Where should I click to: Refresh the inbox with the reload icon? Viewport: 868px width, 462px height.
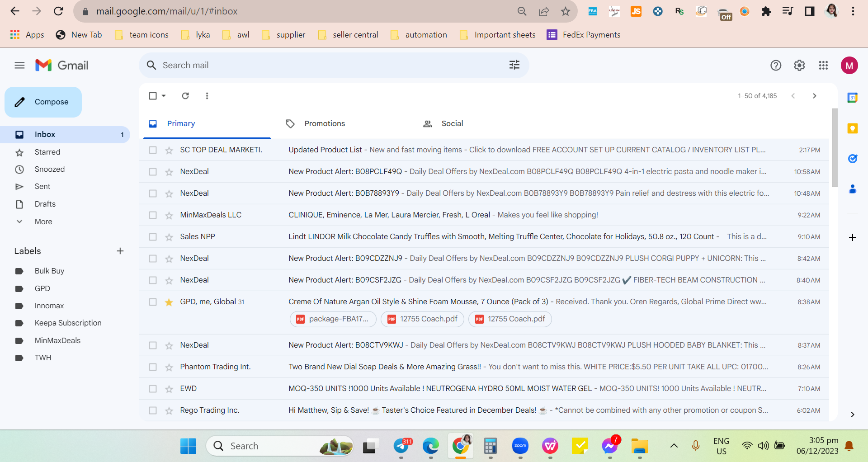185,96
